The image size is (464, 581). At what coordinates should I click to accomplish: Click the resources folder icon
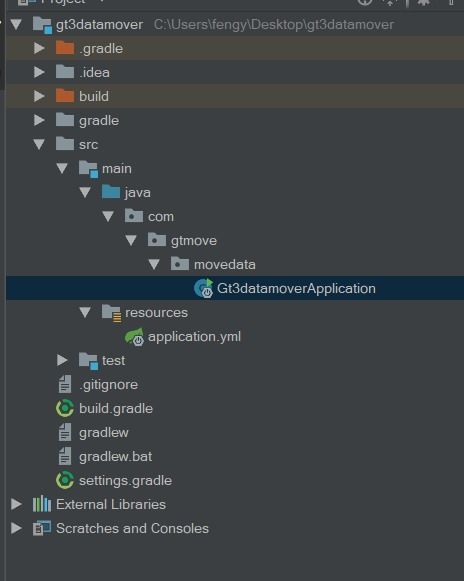click(x=112, y=313)
